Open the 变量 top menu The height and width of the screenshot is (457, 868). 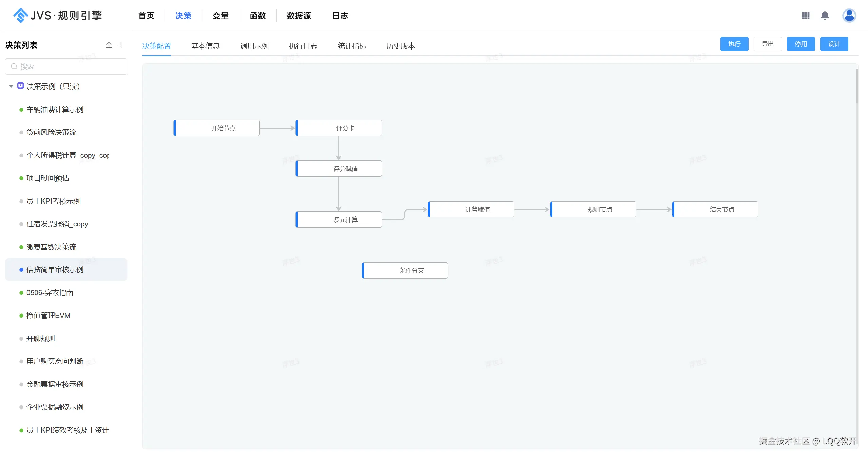[x=220, y=16]
